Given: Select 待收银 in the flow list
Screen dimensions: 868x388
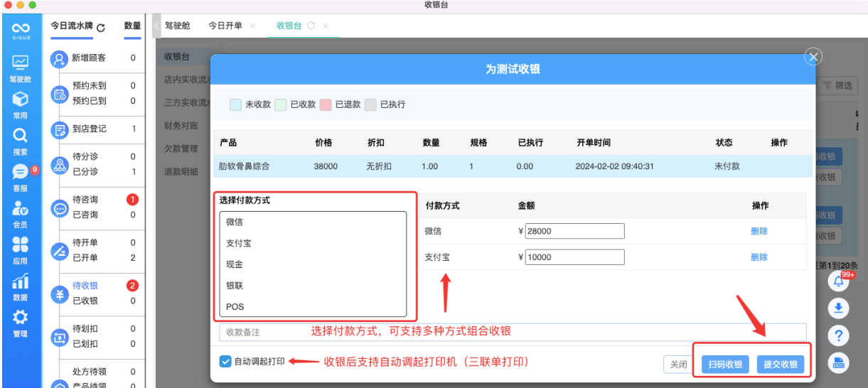Looking at the screenshot, I should [85, 286].
